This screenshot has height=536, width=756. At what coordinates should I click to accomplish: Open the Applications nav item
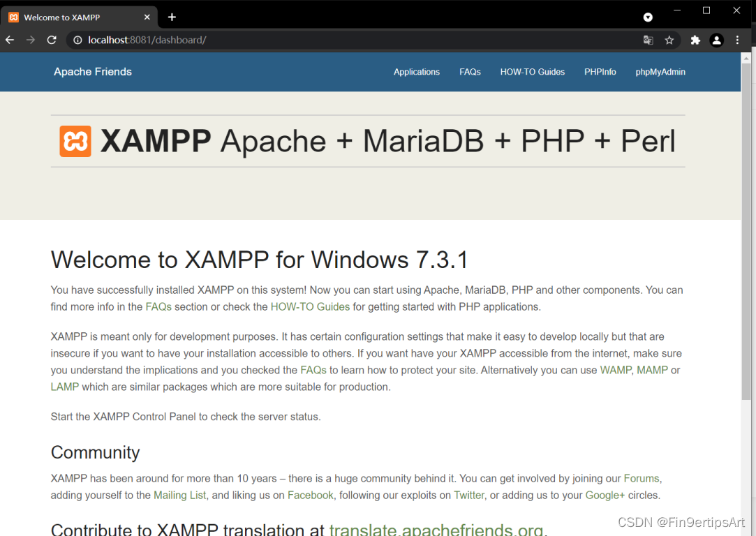tap(417, 72)
